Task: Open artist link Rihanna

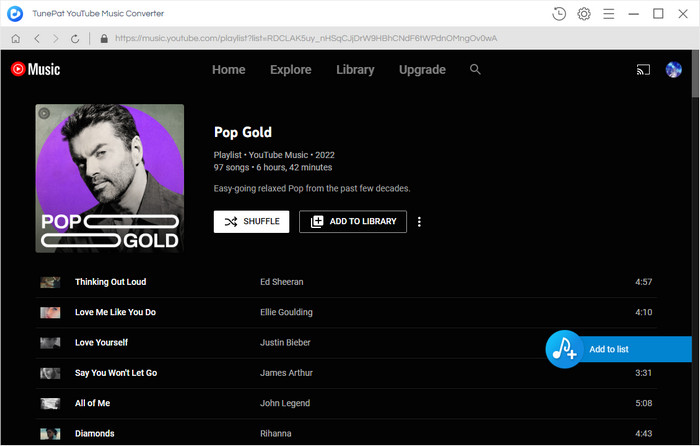Action: [x=275, y=433]
